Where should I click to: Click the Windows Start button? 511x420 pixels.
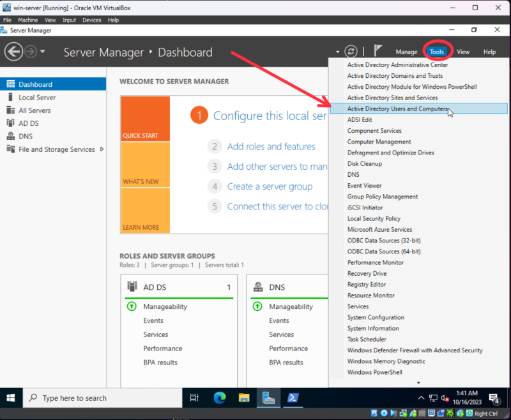pyautogui.click(x=11, y=398)
